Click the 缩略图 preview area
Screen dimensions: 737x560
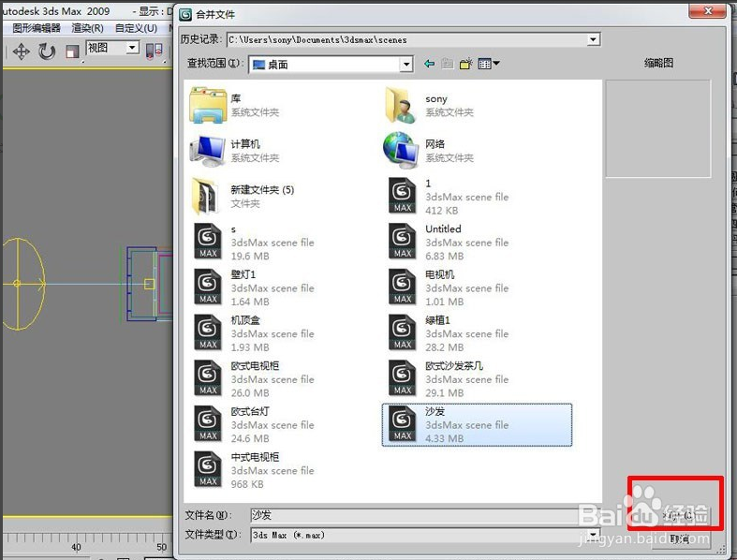pyautogui.click(x=658, y=128)
